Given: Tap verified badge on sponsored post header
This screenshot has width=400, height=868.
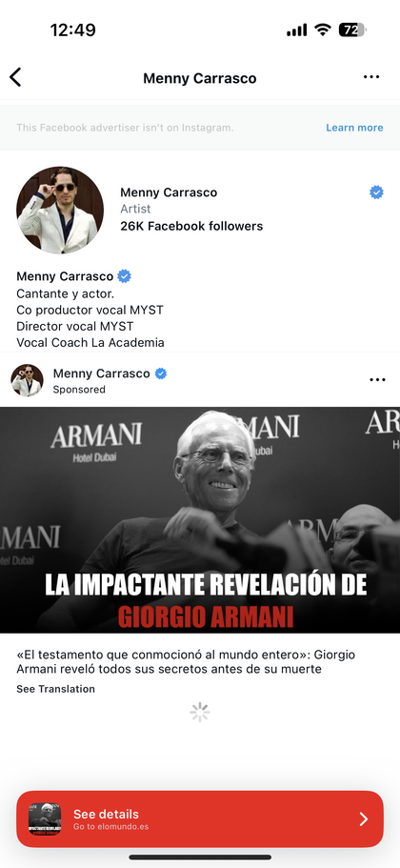Looking at the screenshot, I should (x=160, y=373).
